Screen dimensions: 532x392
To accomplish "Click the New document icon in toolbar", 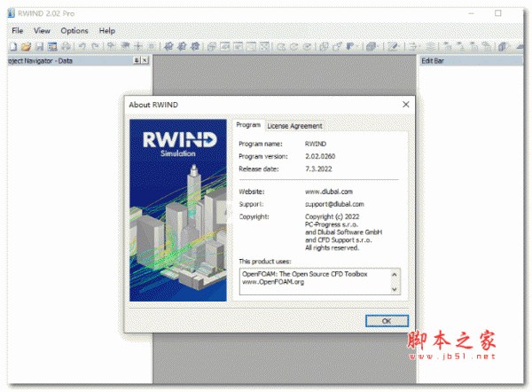I will [13, 46].
